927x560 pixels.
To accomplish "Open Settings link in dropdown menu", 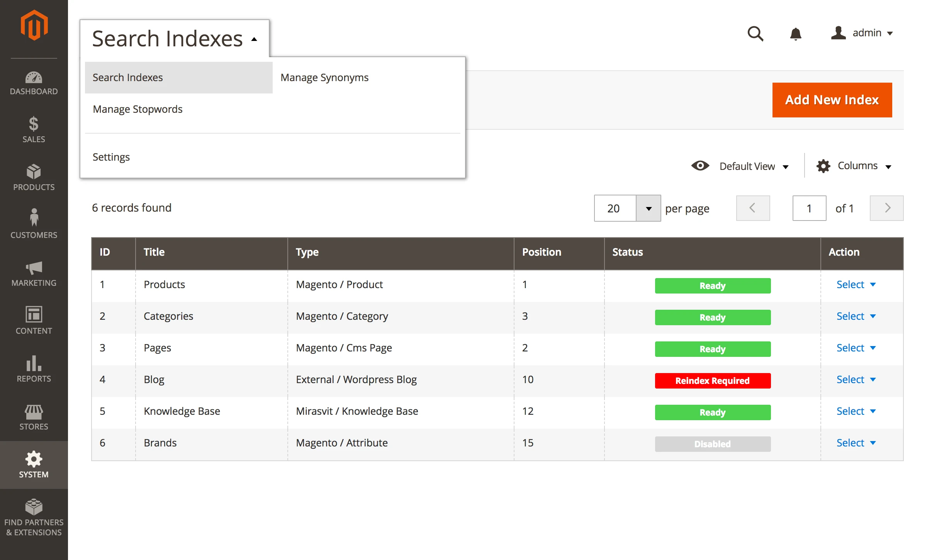I will point(111,157).
